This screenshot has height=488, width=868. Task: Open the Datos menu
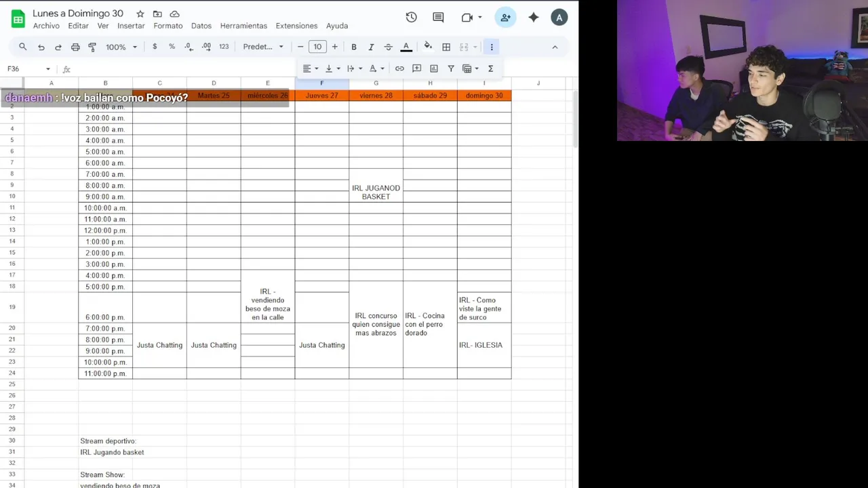(201, 26)
